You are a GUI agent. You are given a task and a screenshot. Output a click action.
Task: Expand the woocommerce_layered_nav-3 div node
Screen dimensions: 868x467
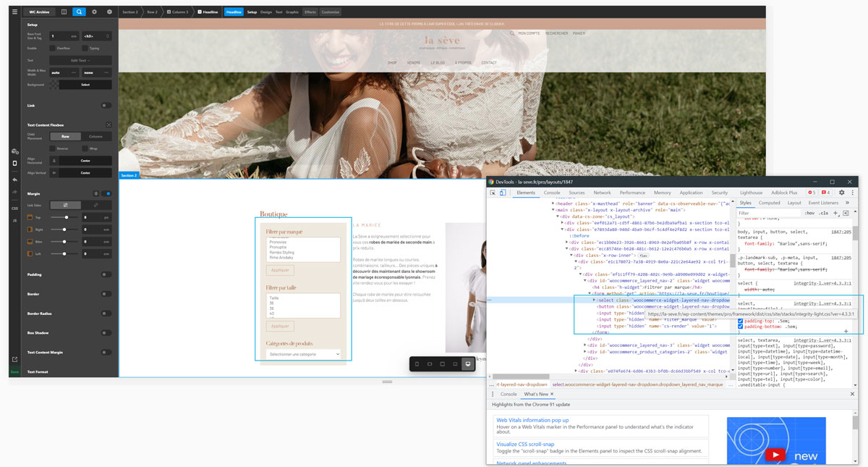coord(586,345)
